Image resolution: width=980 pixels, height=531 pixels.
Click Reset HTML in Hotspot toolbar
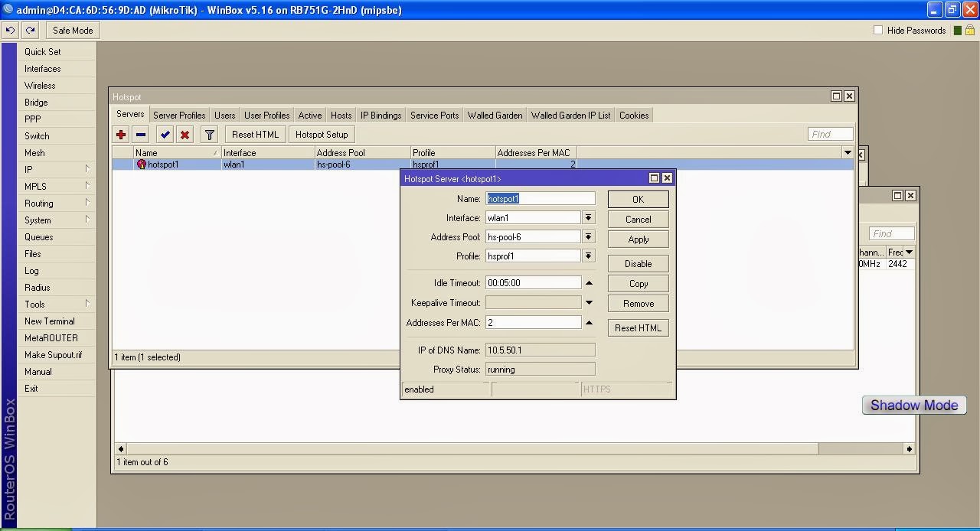click(255, 135)
